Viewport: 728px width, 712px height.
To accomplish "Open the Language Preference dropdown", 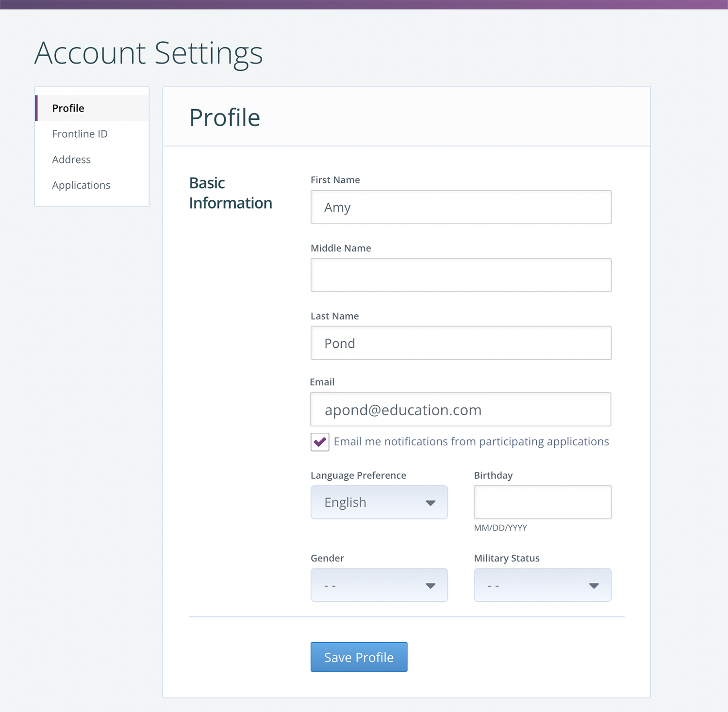I will 379,502.
